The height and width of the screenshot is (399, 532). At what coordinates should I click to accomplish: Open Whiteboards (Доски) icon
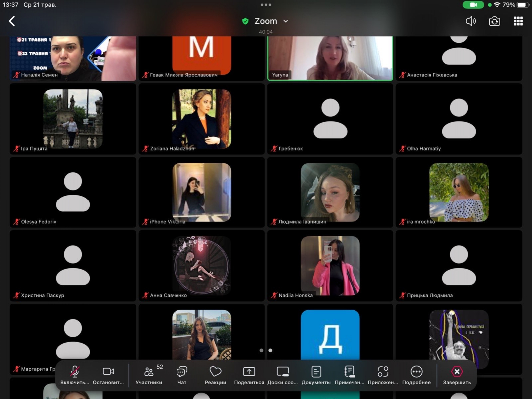tap(283, 375)
